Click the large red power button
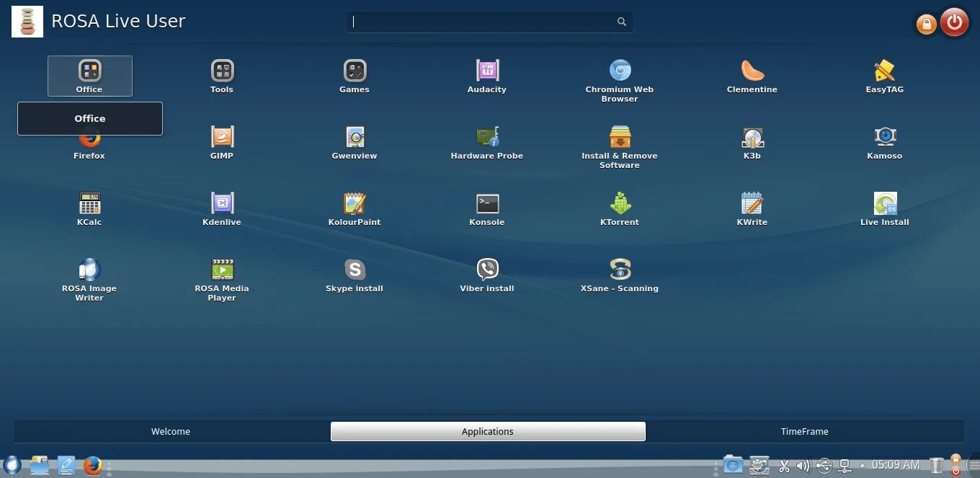Screen dimensions: 980x478 [x=955, y=22]
